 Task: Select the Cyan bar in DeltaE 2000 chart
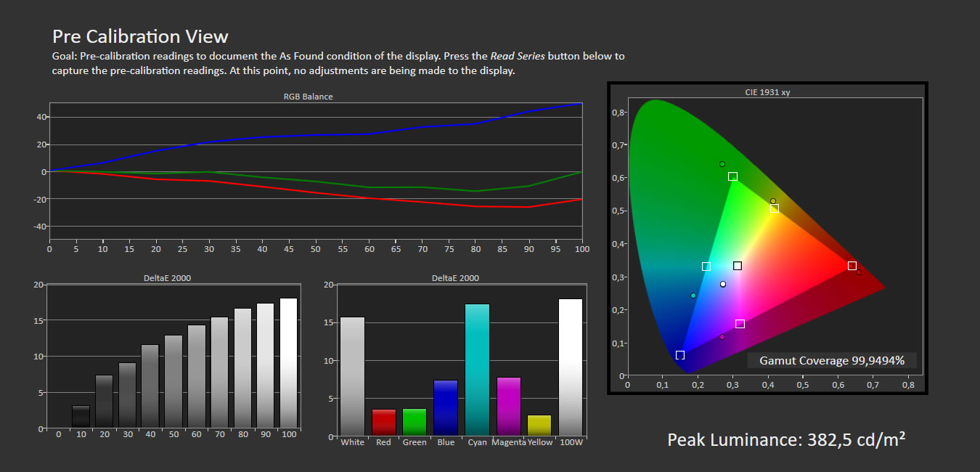coord(477,370)
